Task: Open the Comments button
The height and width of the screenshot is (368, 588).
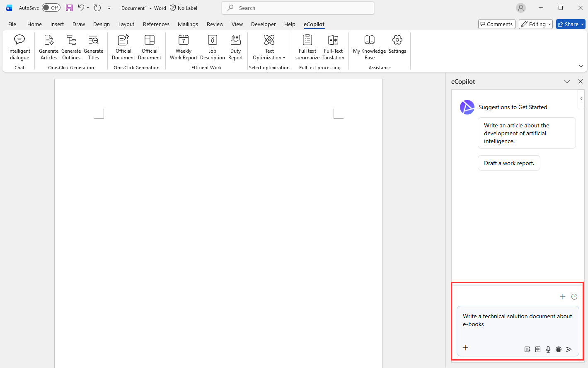Action: 496,24
